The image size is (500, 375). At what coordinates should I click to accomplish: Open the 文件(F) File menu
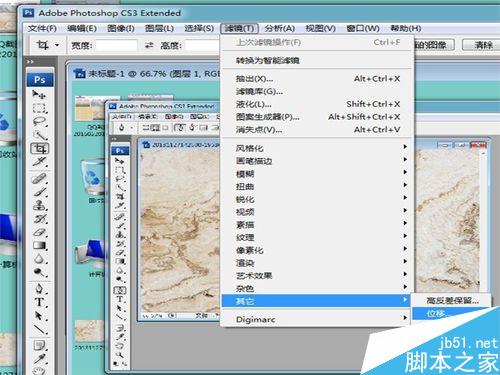pos(42,28)
